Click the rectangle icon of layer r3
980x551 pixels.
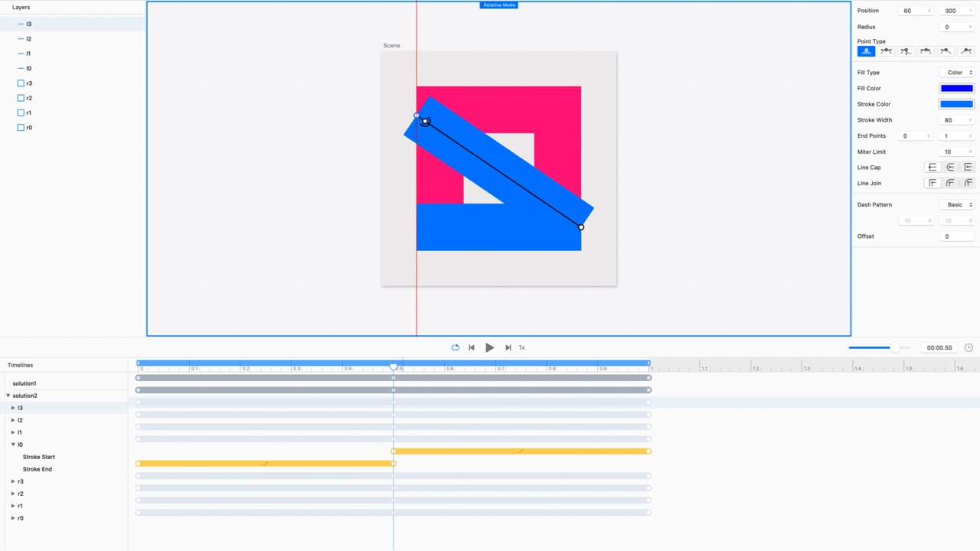[x=21, y=83]
